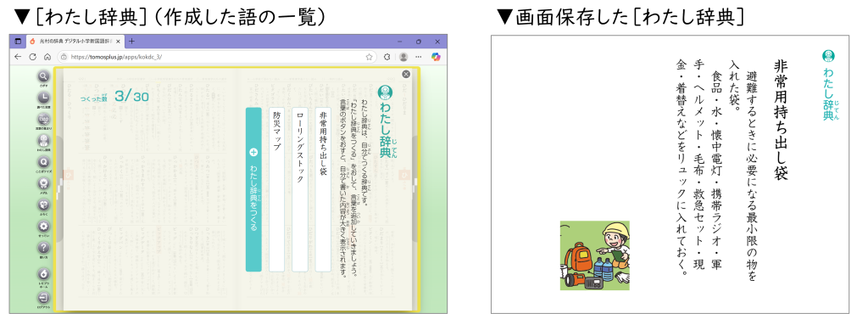Open the word collection icon below the clock
The image size is (868, 314).
[x=43, y=119]
